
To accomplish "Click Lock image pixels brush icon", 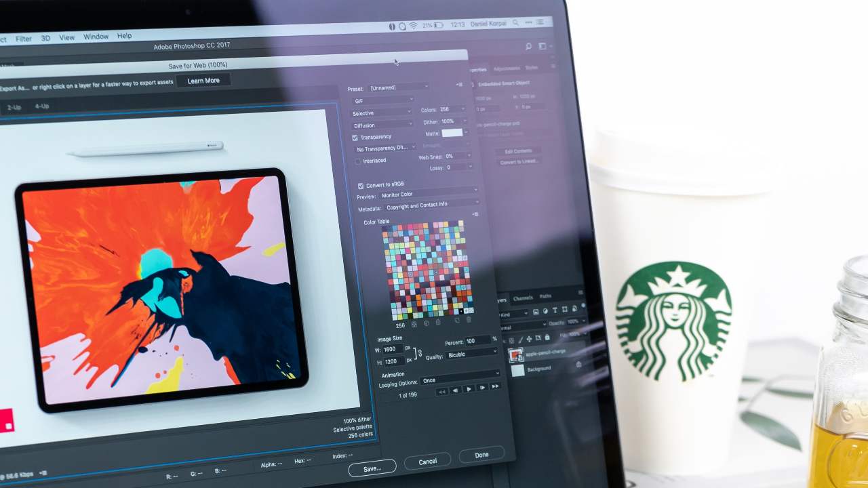I will click(521, 340).
